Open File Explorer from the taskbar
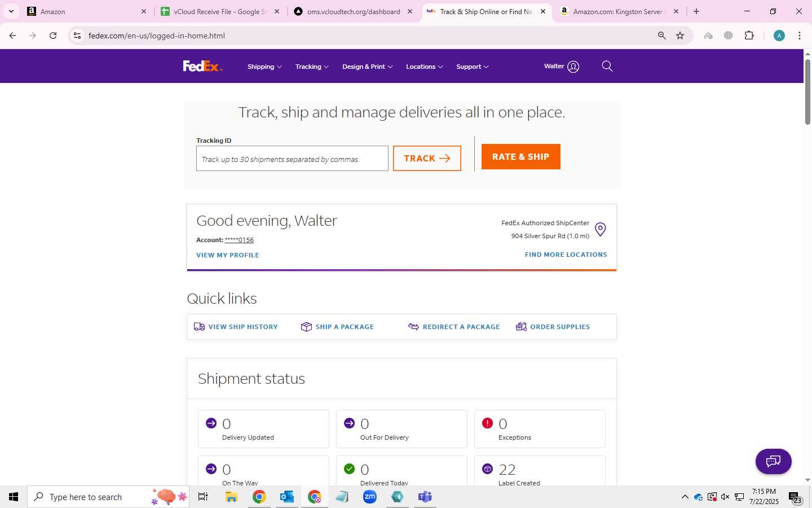 (x=231, y=497)
